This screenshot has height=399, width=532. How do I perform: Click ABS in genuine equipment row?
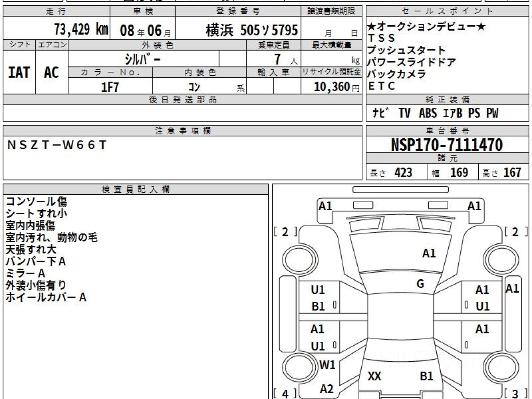(x=428, y=113)
